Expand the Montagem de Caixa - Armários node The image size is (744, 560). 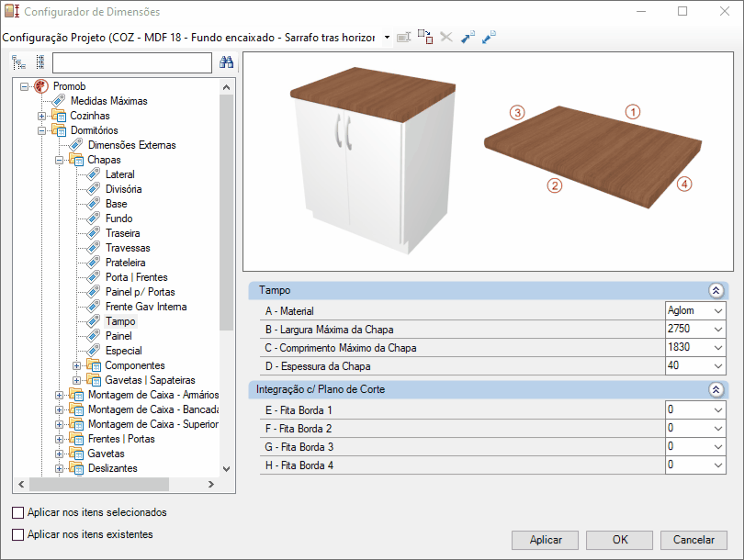[x=60, y=396]
